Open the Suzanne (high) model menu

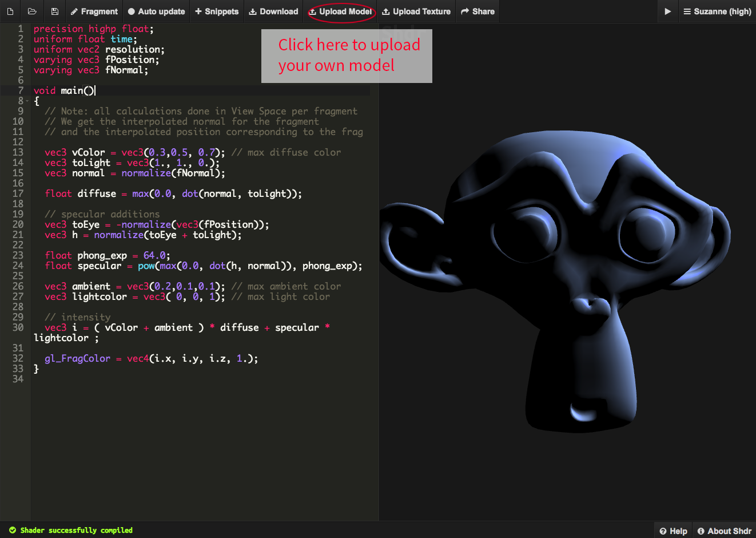(x=717, y=11)
